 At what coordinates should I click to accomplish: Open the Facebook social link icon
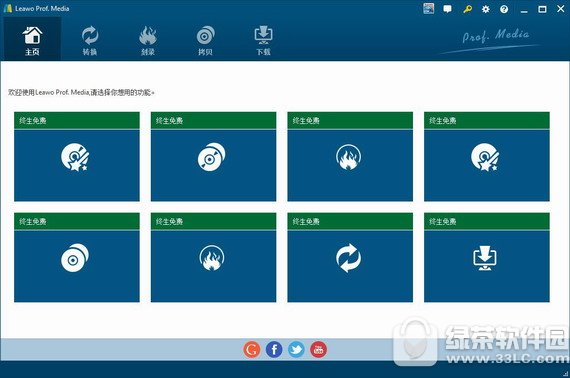274,350
